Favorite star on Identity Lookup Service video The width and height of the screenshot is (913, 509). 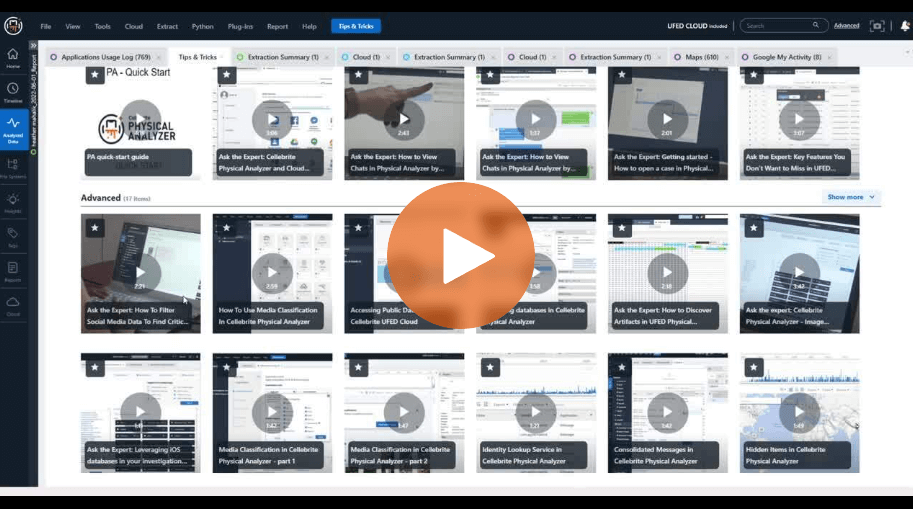click(x=490, y=367)
